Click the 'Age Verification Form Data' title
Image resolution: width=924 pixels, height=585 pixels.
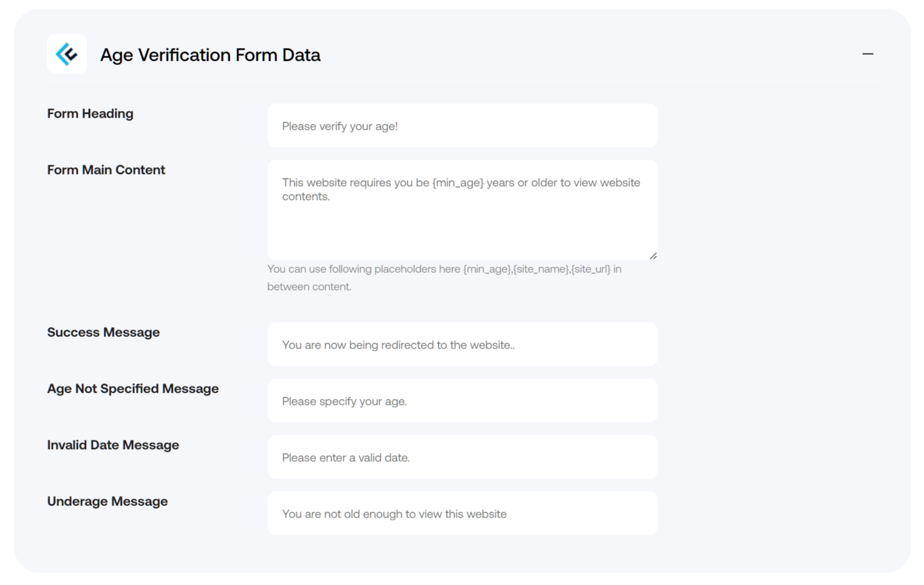[x=210, y=55]
